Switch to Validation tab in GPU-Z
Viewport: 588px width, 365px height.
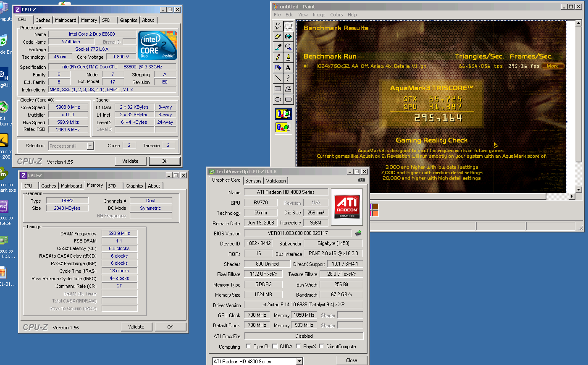click(x=276, y=181)
